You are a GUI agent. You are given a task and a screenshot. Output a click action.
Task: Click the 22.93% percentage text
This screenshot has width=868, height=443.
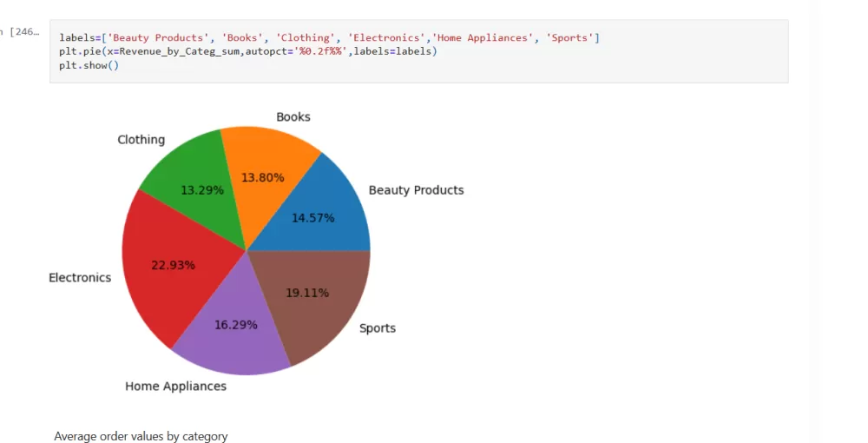click(x=173, y=265)
